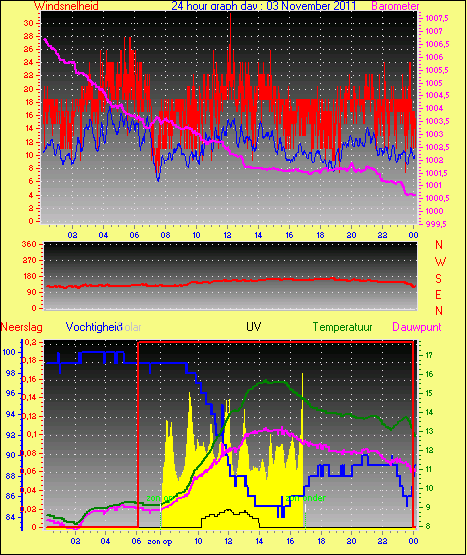Click the compass letter E
467x555 pixels.
pos(438,294)
